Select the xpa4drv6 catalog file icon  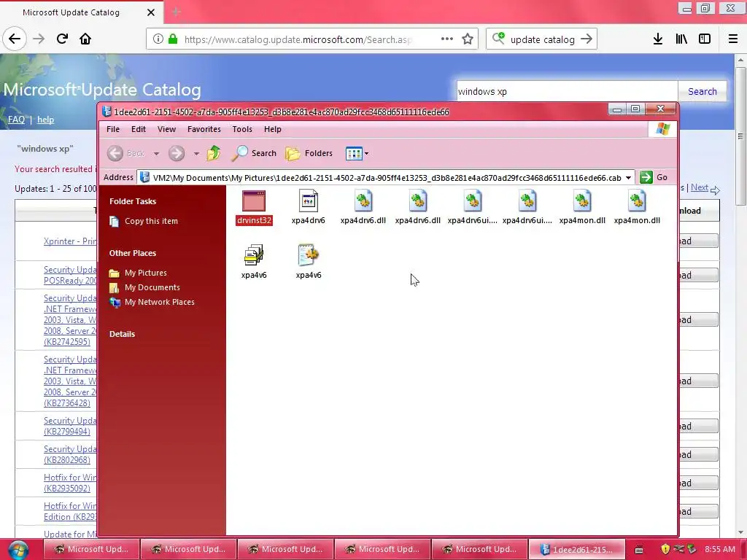(309, 201)
